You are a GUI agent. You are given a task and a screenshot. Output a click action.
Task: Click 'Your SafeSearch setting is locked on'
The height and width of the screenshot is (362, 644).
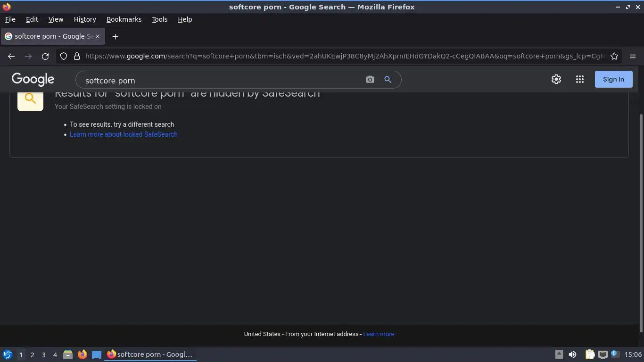[x=108, y=107]
